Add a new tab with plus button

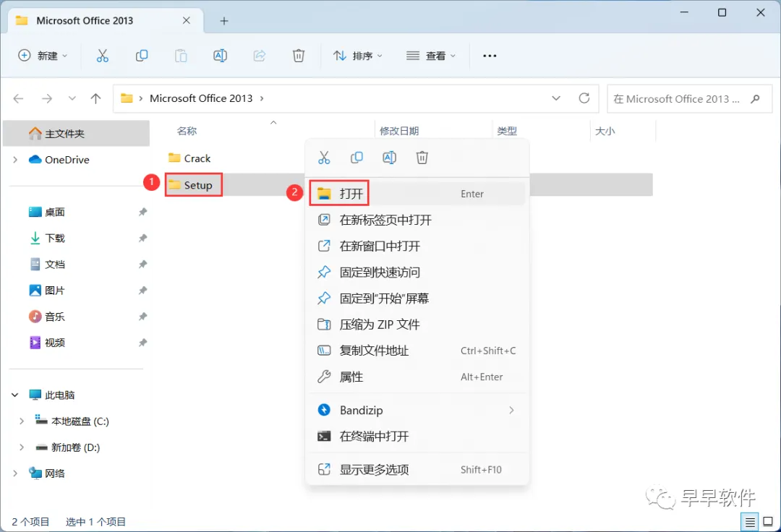224,21
